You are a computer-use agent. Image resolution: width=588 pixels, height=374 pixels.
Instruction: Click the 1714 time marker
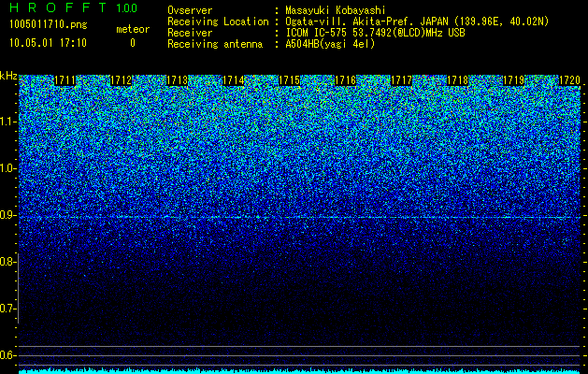(x=234, y=80)
